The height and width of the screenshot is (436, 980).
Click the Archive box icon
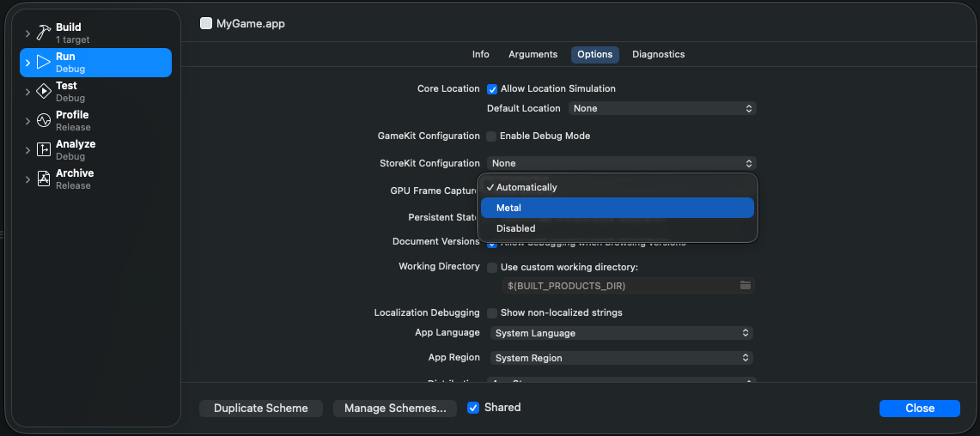point(44,179)
